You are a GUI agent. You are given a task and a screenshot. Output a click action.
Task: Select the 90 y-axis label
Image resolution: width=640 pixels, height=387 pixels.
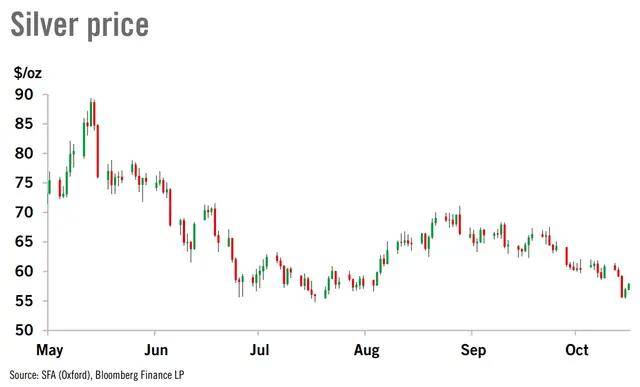[24, 95]
